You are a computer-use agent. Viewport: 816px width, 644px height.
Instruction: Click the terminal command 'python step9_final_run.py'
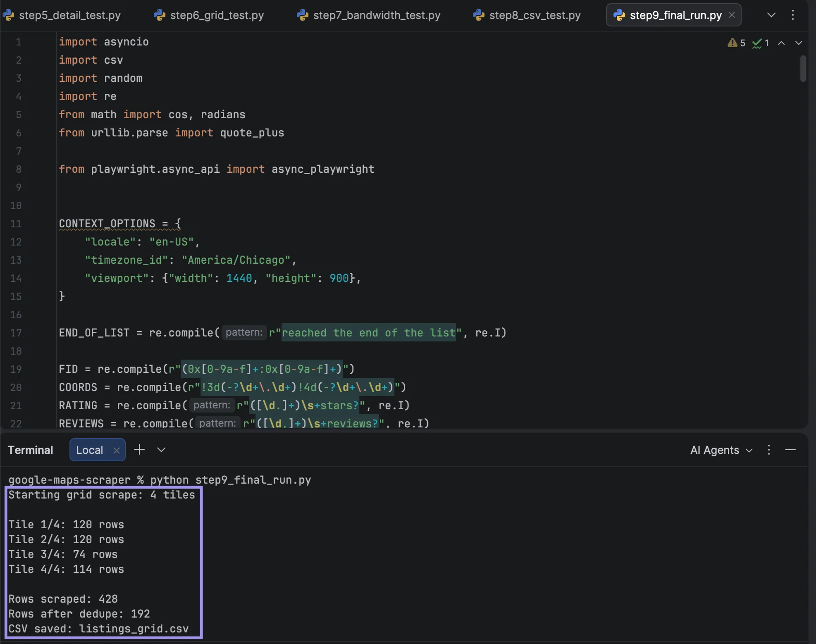(x=231, y=480)
